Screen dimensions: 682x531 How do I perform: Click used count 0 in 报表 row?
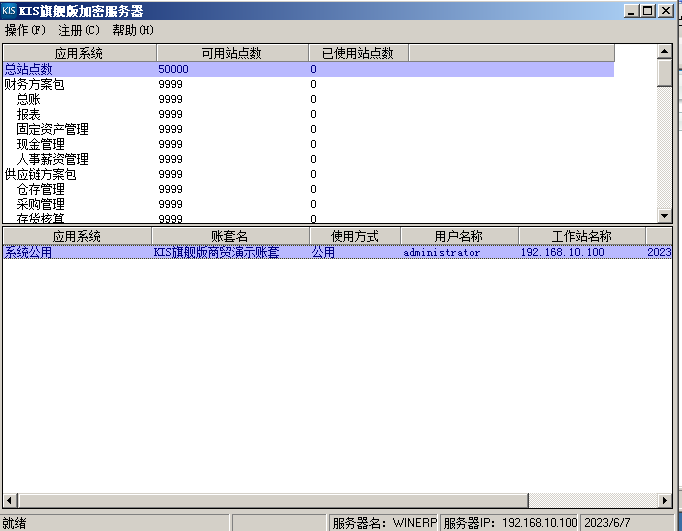click(313, 114)
